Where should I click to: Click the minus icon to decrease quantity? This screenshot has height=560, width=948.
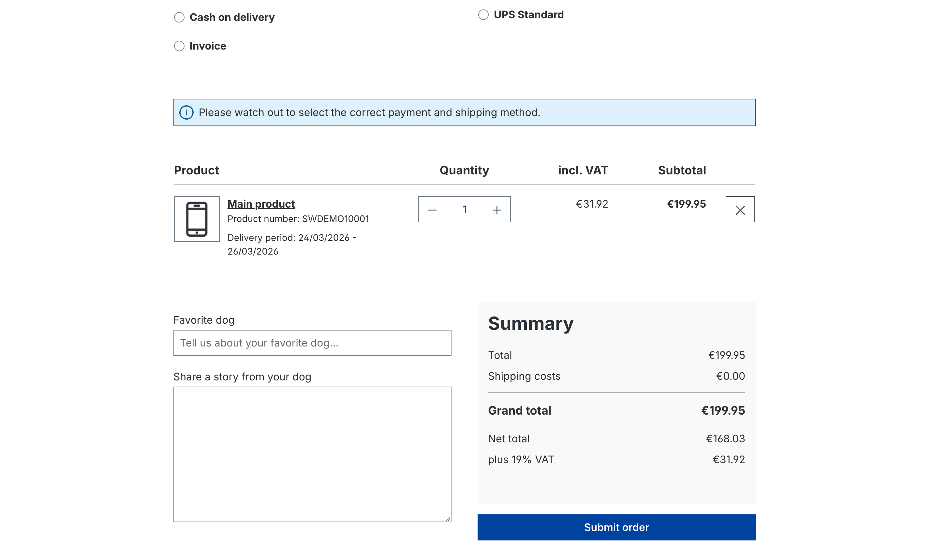(432, 210)
